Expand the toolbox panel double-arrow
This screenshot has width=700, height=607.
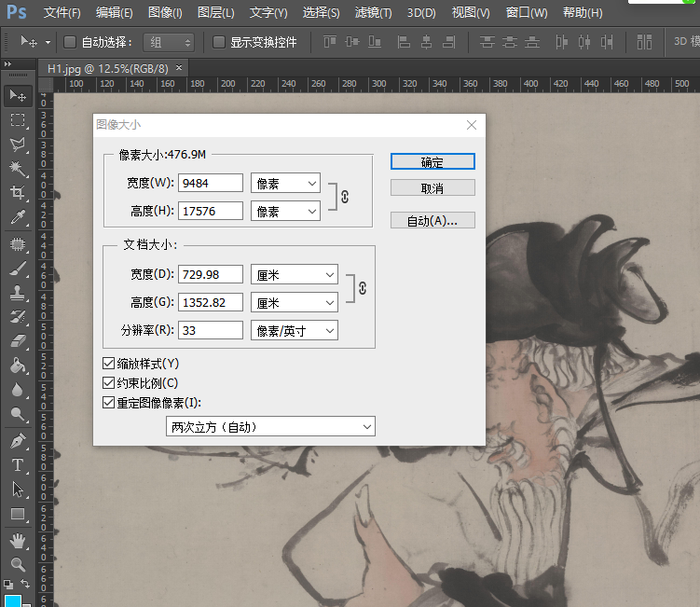(x=7, y=64)
